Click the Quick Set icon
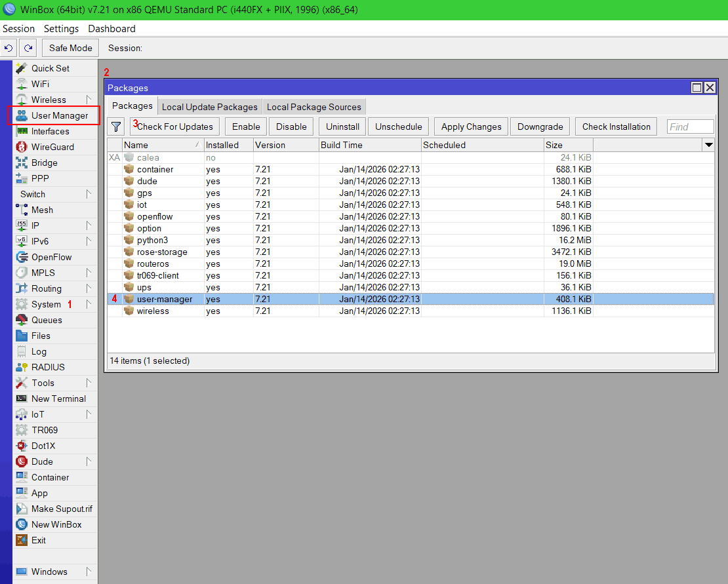Screen dimensions: 728x584 click(x=22, y=68)
